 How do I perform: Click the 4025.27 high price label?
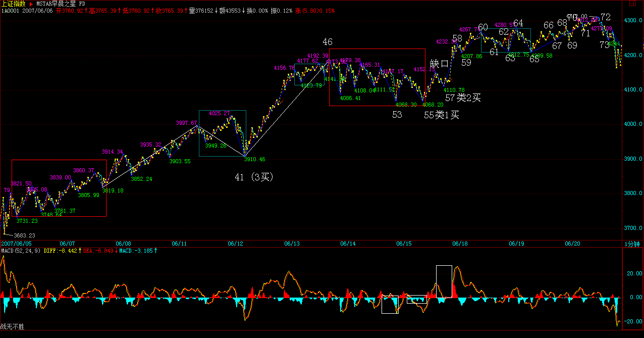[220, 113]
